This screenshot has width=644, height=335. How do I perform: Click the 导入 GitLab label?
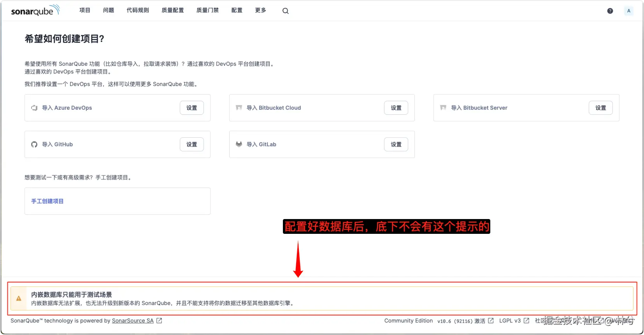[x=261, y=144]
